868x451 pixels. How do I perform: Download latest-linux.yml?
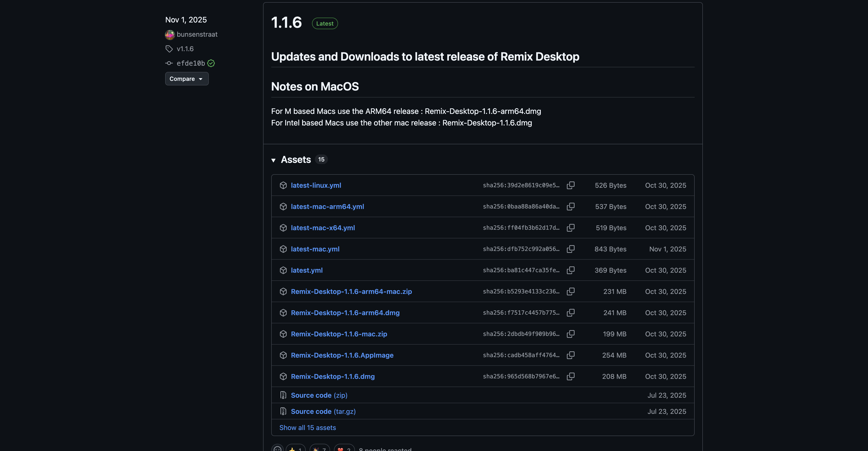(316, 185)
